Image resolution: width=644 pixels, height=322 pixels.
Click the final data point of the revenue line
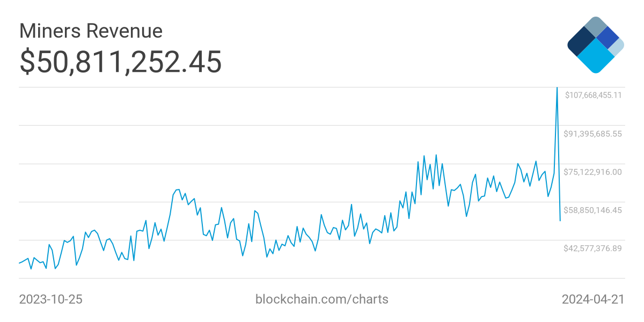click(560, 221)
